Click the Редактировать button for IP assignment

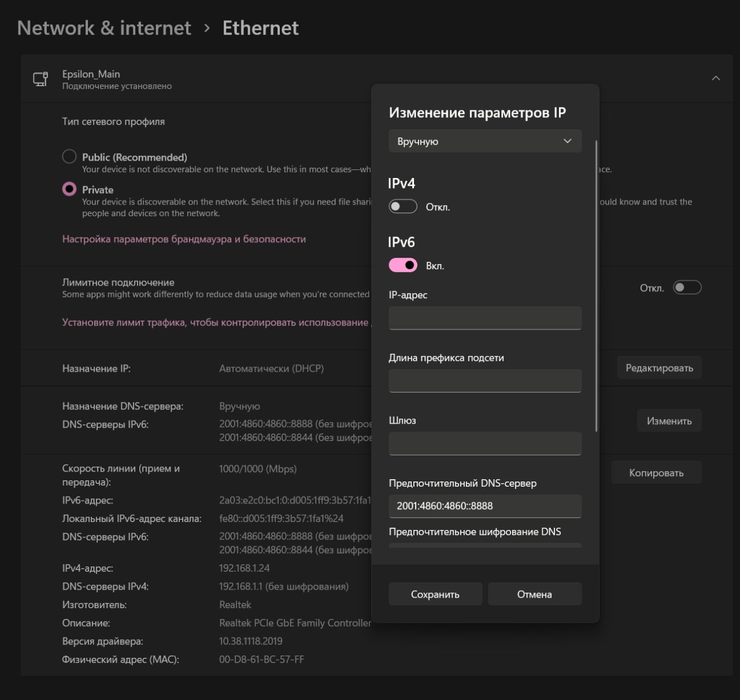pyautogui.click(x=659, y=368)
